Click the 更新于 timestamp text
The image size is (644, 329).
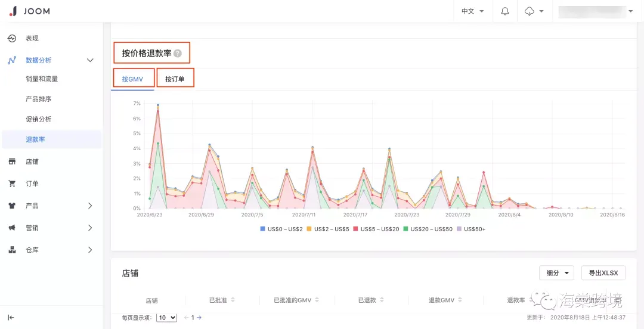click(576, 318)
